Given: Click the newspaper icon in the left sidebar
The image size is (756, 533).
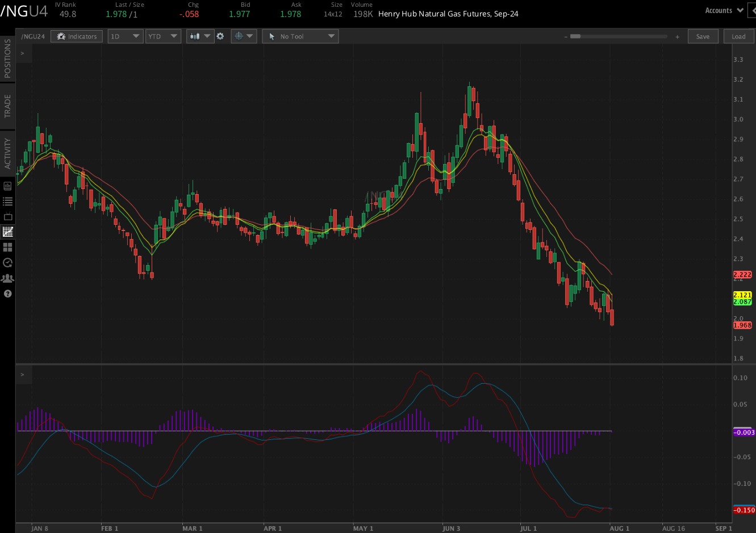Looking at the screenshot, I should click(7, 186).
